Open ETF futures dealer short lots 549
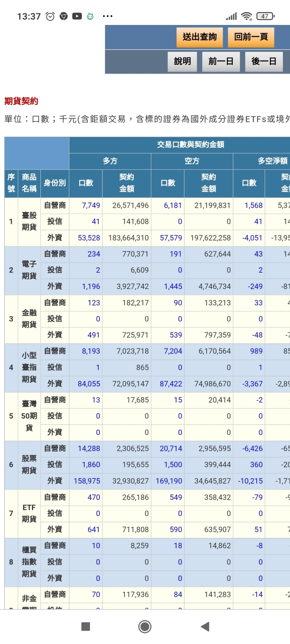The width and height of the screenshot is (290, 644). coord(176,497)
